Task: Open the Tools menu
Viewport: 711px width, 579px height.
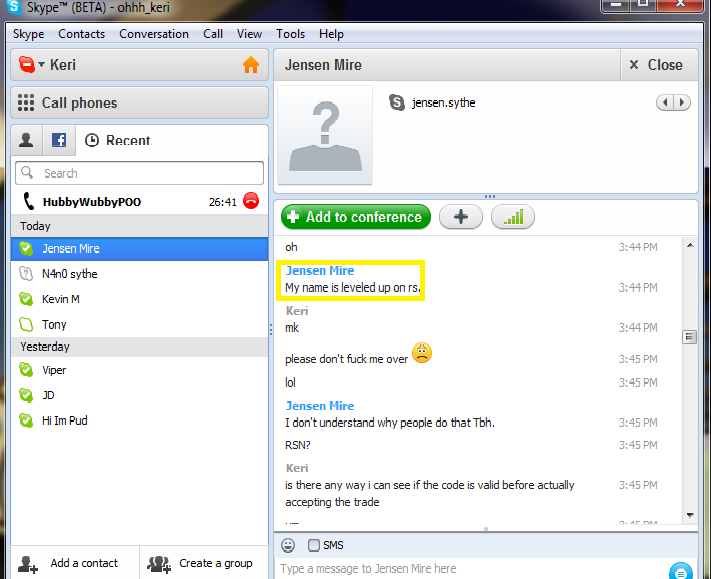Action: click(291, 34)
